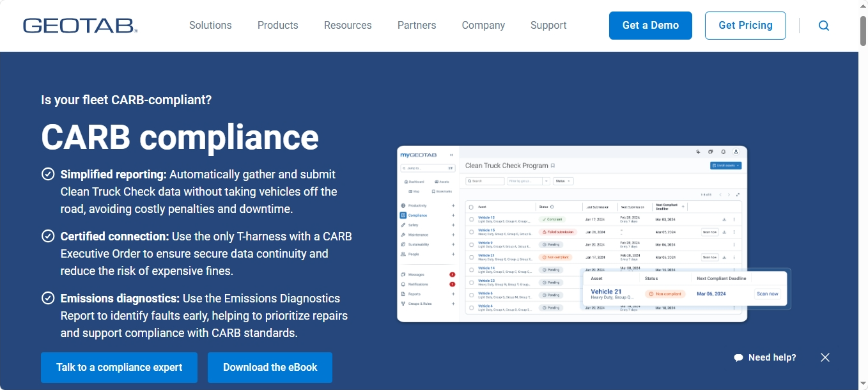Open the Need help? chat

[x=765, y=357]
